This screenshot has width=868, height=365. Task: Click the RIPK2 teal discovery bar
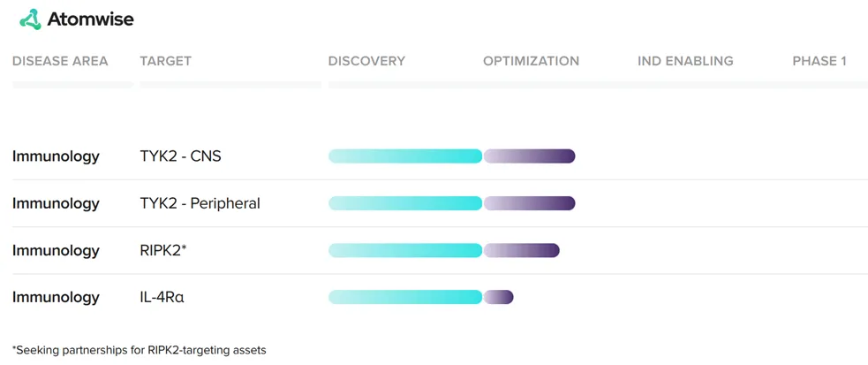(405, 250)
